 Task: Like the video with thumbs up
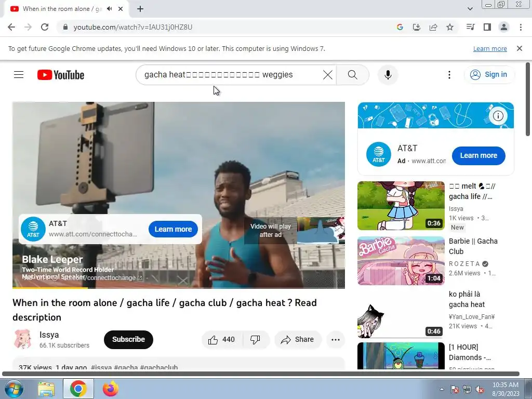(x=222, y=340)
